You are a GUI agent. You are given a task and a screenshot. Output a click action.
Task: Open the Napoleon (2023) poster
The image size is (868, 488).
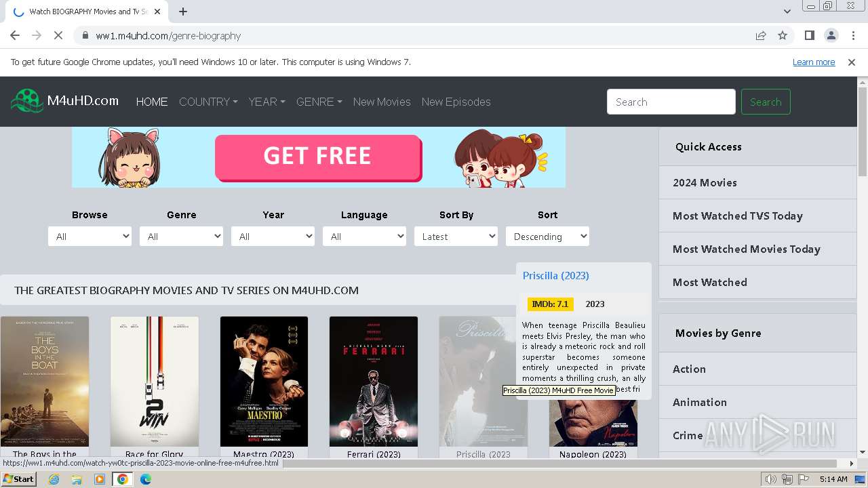593,423
